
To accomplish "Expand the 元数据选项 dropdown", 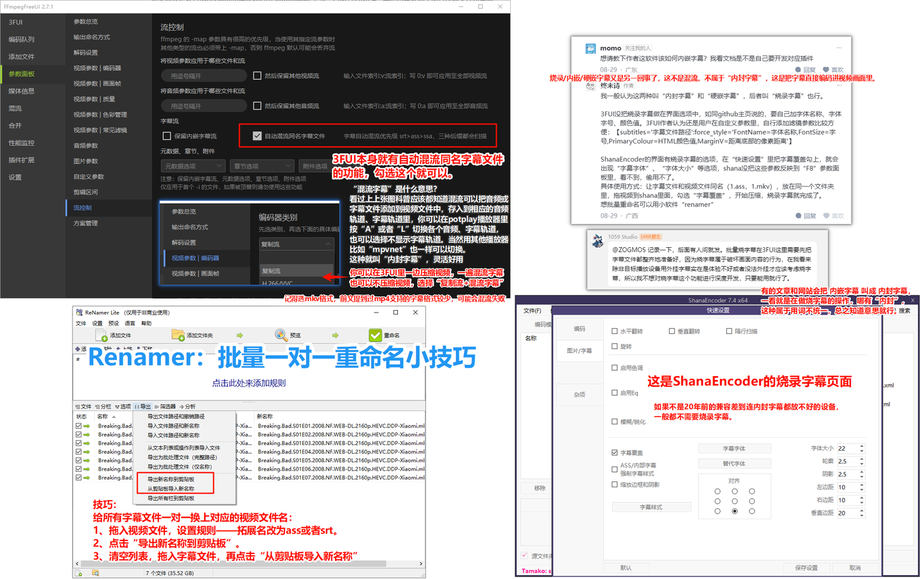I will pyautogui.click(x=193, y=166).
